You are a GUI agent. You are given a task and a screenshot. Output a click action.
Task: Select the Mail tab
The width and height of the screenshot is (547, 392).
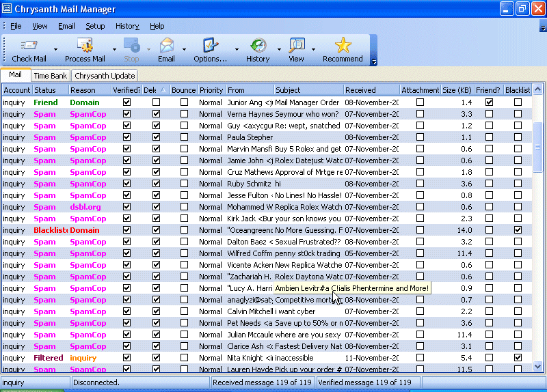click(15, 74)
